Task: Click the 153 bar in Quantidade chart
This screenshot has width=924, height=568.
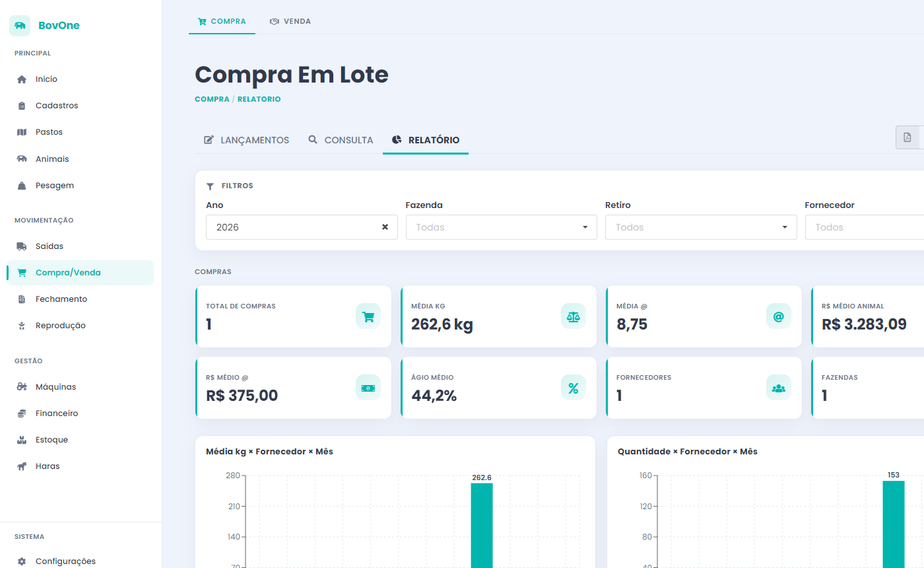Action: tap(894, 524)
